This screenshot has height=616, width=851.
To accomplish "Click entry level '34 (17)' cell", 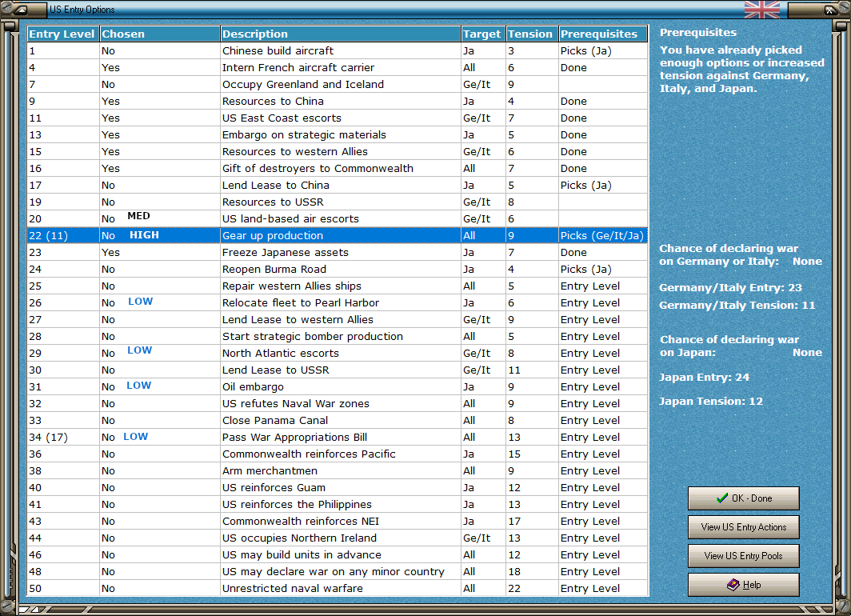I will pos(63,438).
